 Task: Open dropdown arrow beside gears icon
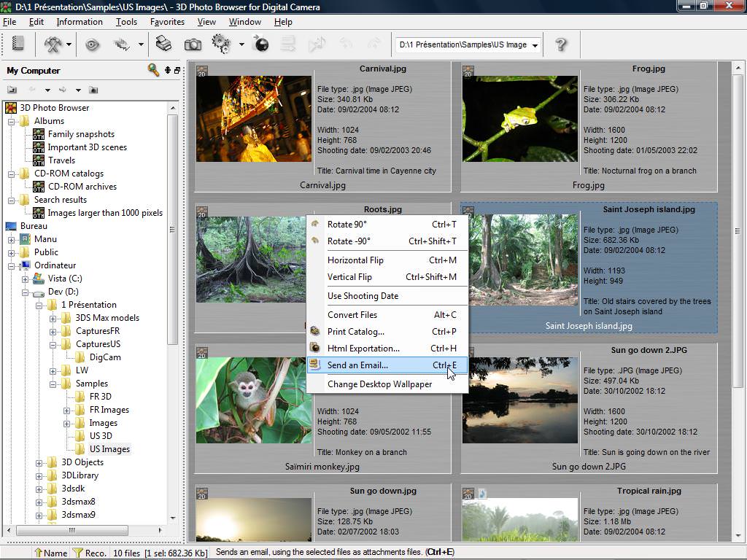click(241, 44)
